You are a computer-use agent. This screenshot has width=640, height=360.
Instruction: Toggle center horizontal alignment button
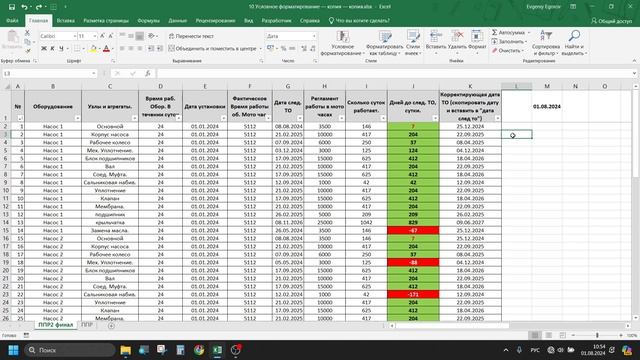click(x=131, y=49)
